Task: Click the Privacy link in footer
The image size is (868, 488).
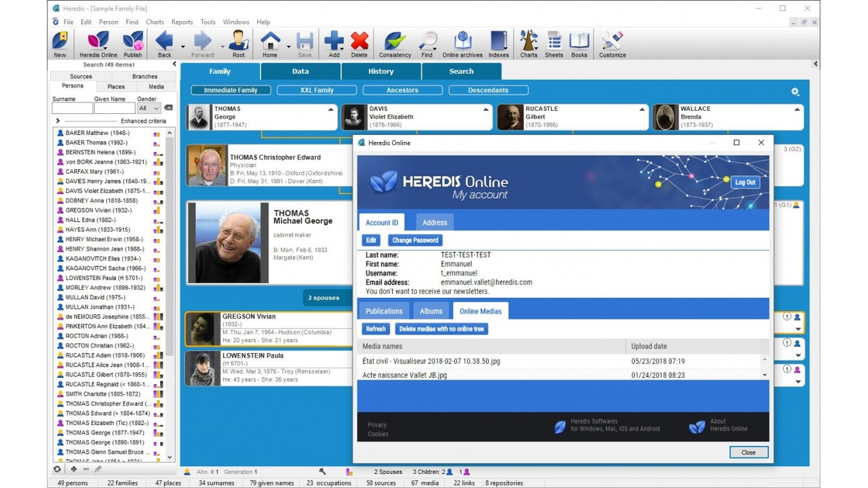Action: click(377, 425)
